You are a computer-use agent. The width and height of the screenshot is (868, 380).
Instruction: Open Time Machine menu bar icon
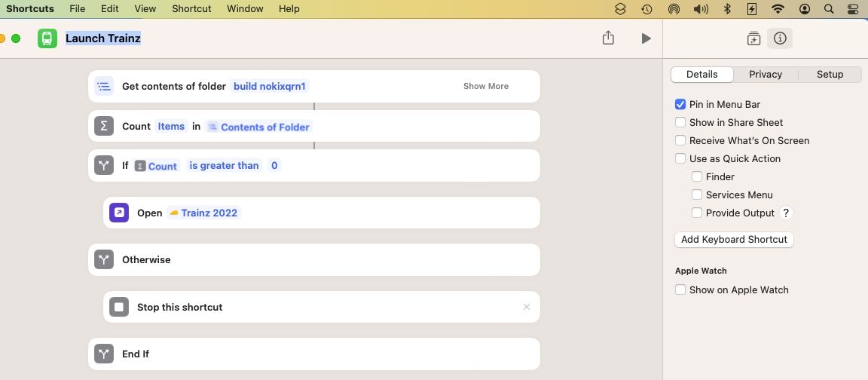point(646,9)
